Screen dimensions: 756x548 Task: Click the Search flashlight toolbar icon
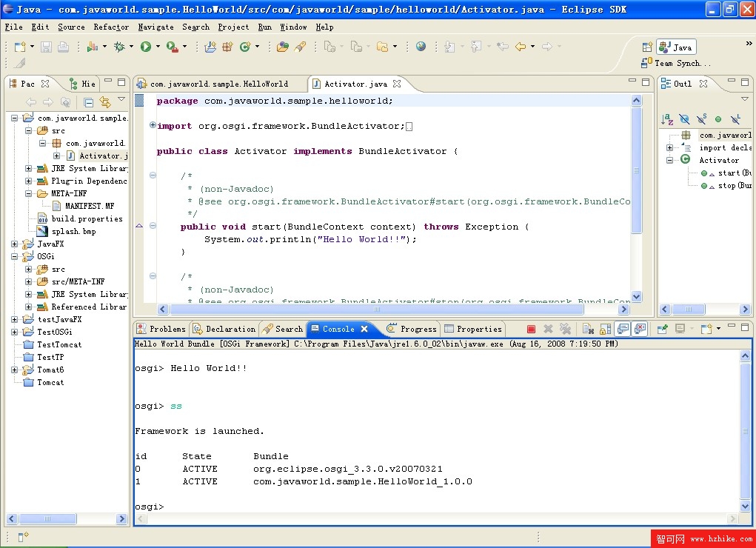[x=300, y=47]
